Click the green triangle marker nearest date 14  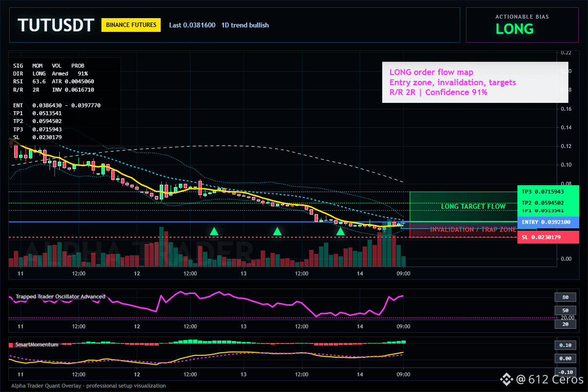pyautogui.click(x=340, y=231)
